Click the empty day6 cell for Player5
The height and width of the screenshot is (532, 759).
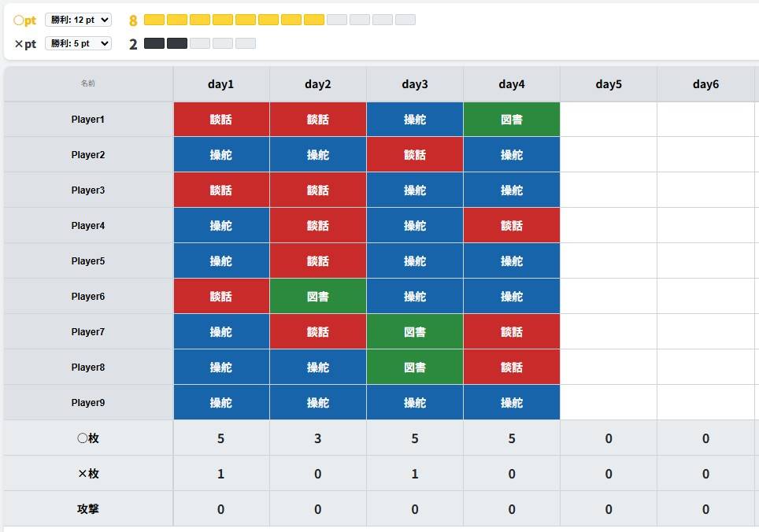point(705,261)
